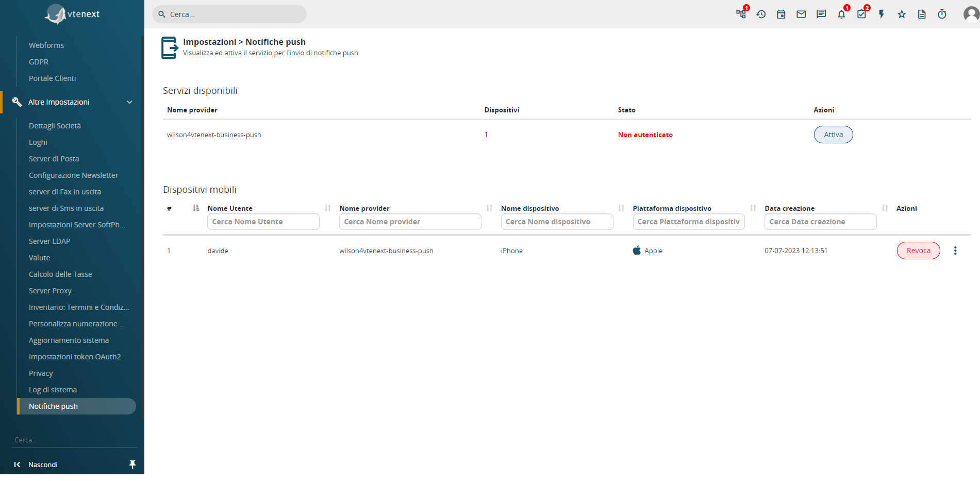The image size is (980, 481).
Task: Sort by Data creazione column
Action: pyautogui.click(x=885, y=208)
